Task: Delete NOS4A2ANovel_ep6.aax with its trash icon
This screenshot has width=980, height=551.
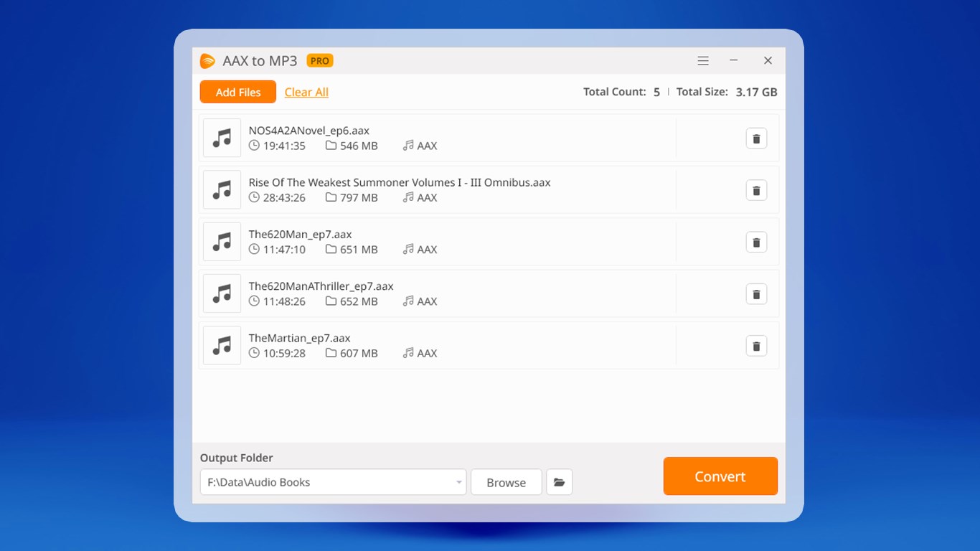Action: (x=756, y=138)
